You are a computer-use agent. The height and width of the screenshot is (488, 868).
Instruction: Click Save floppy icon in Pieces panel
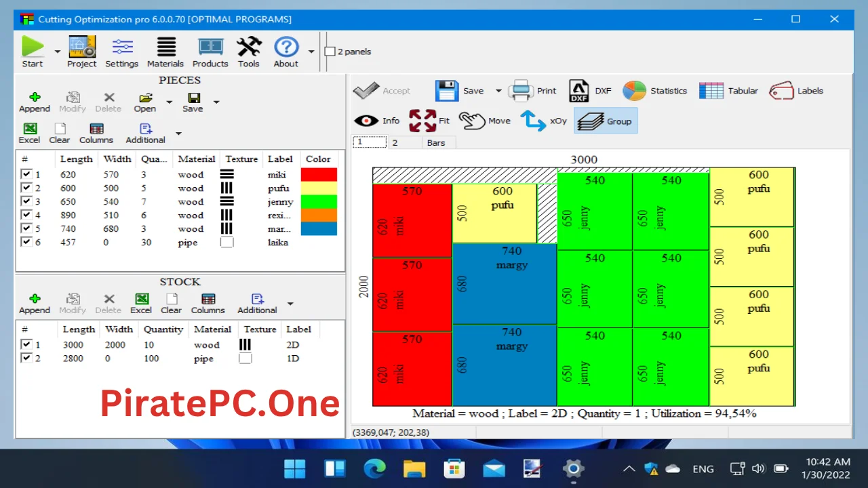(x=193, y=102)
